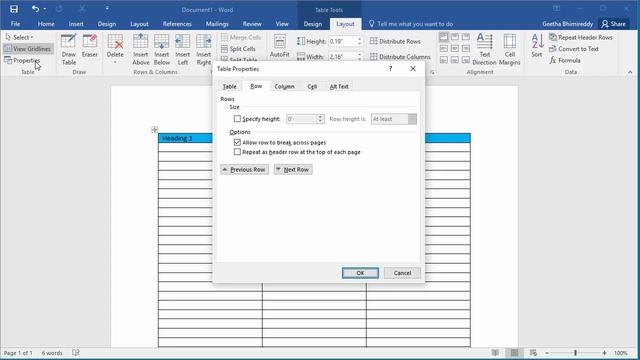The height and width of the screenshot is (360, 640).
Task: Open the Customize Quick Access Toolbar dropdown
Action: coord(107,9)
